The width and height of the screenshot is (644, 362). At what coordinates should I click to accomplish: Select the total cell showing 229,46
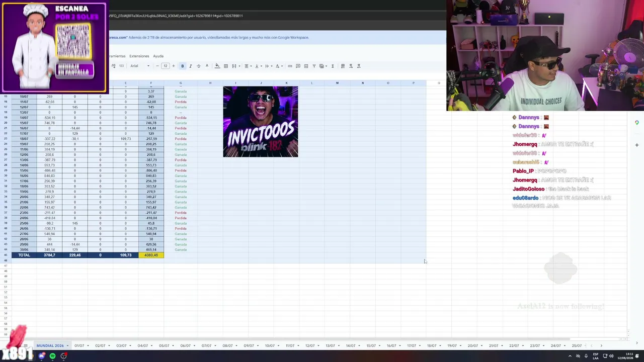(75, 255)
